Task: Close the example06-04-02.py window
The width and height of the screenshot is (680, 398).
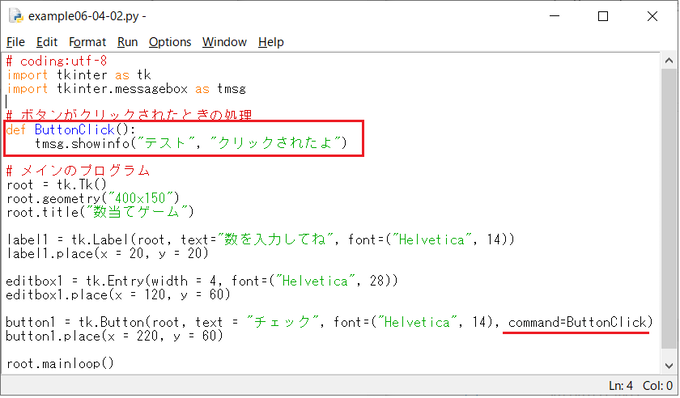Action: click(652, 16)
